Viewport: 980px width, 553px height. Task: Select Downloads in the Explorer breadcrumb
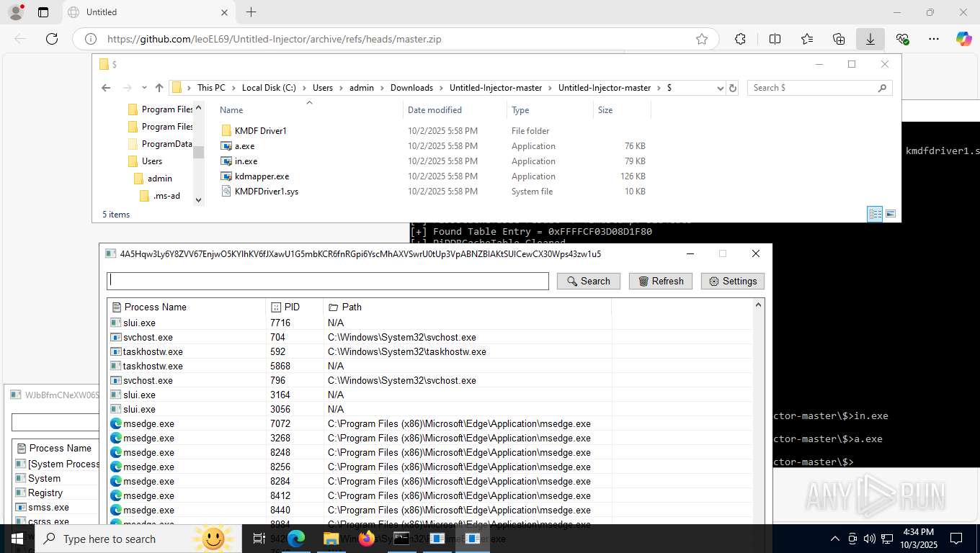[411, 88]
